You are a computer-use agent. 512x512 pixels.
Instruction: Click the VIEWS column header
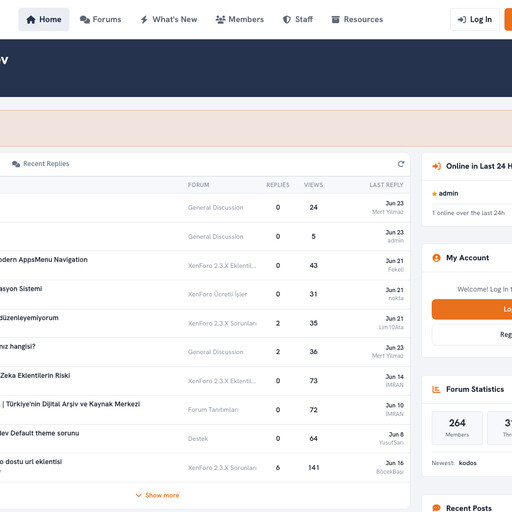point(313,185)
